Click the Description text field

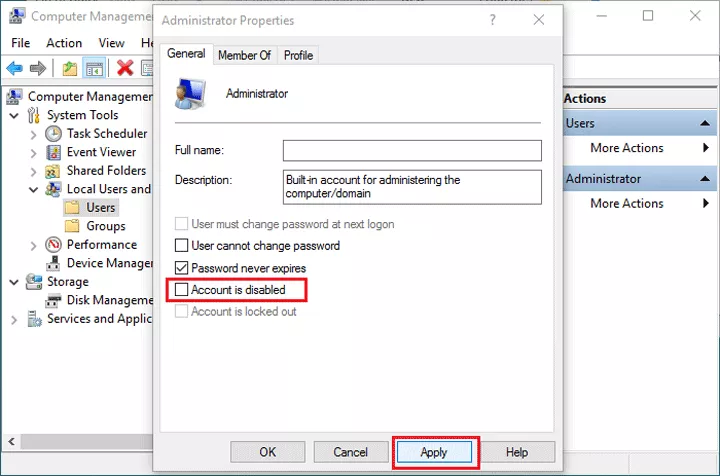click(412, 187)
